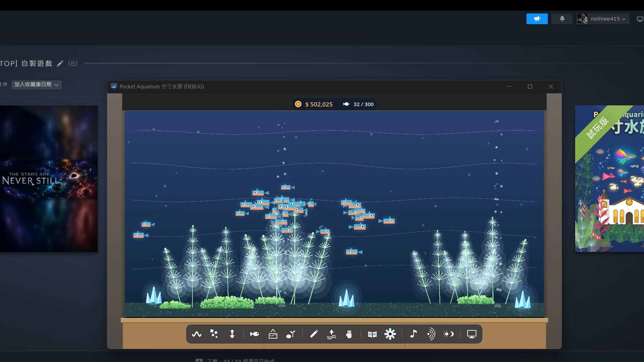Open the sort by date-added dropdown
The image size is (644, 362).
click(x=37, y=84)
